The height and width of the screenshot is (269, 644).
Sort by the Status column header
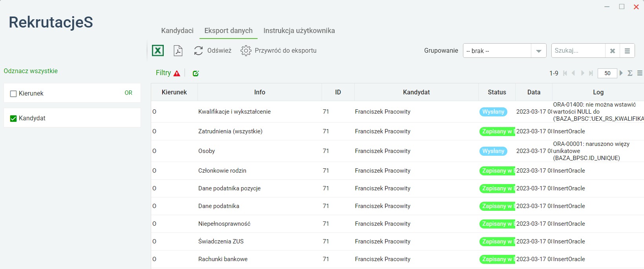497,92
